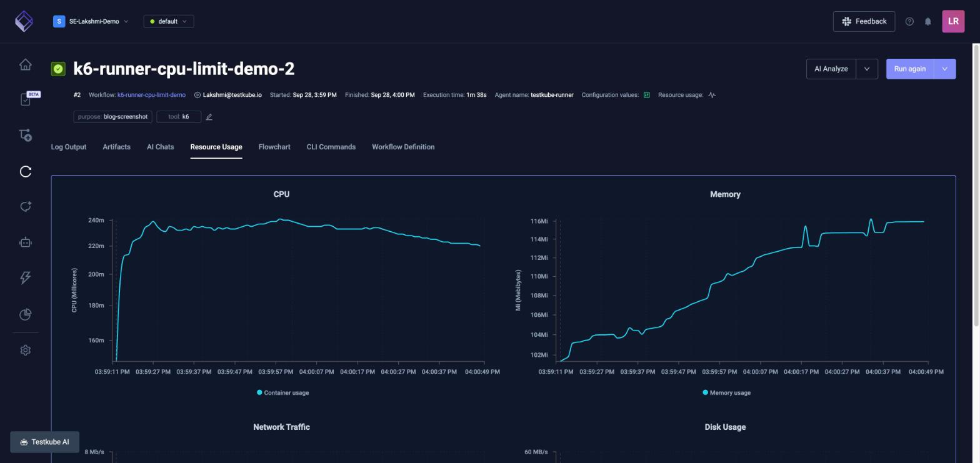Click the help question-mark icon

(909, 21)
